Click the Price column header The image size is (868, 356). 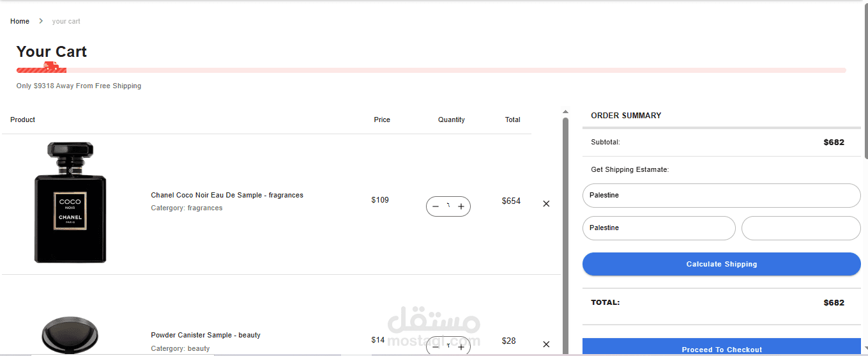tap(382, 120)
